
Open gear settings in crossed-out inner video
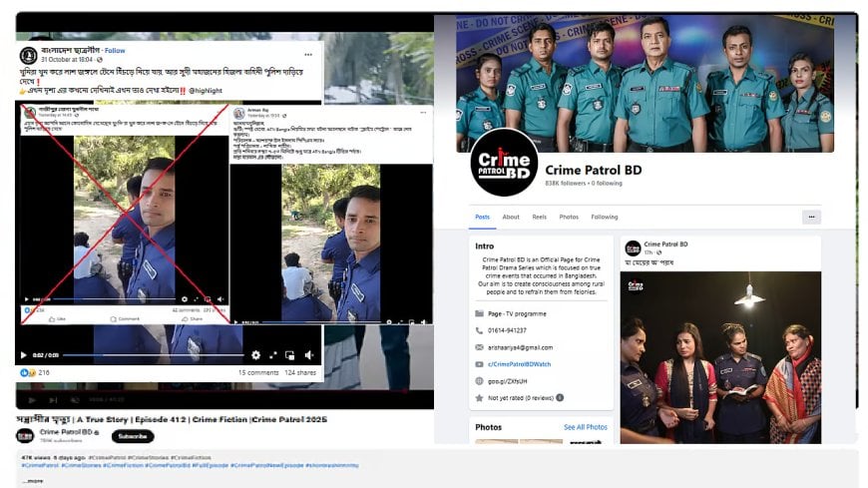tap(185, 299)
